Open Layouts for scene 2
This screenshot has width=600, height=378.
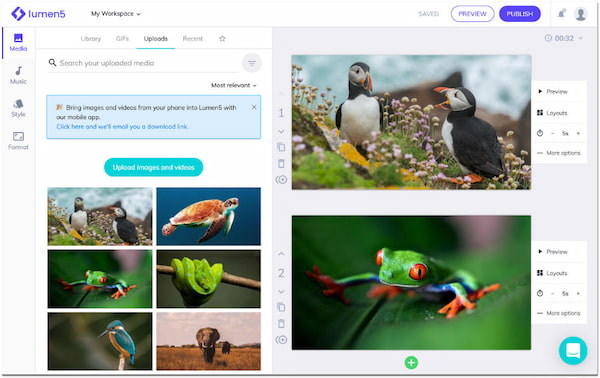552,273
